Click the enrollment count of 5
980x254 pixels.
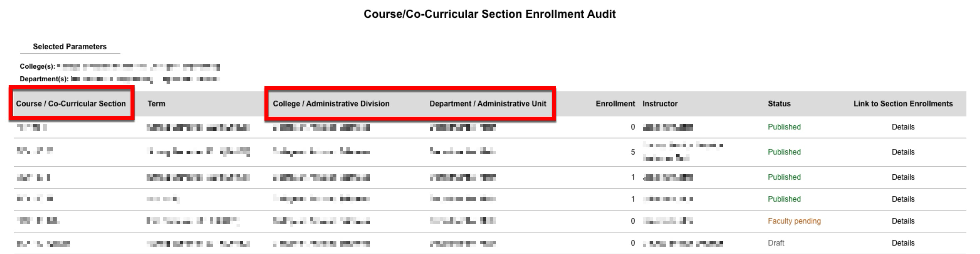tap(633, 152)
